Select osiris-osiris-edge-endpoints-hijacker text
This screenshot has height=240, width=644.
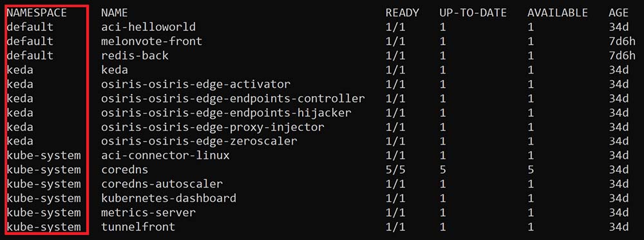226,113
